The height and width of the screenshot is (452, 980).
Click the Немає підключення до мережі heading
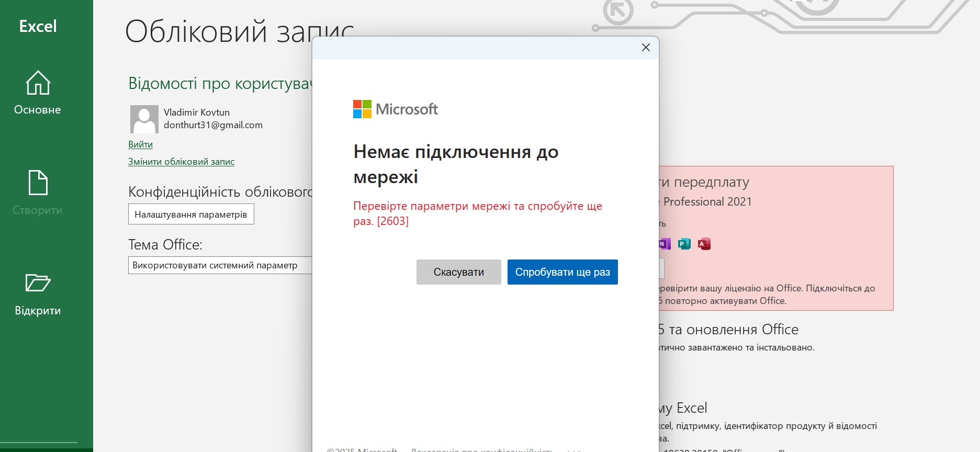456,164
